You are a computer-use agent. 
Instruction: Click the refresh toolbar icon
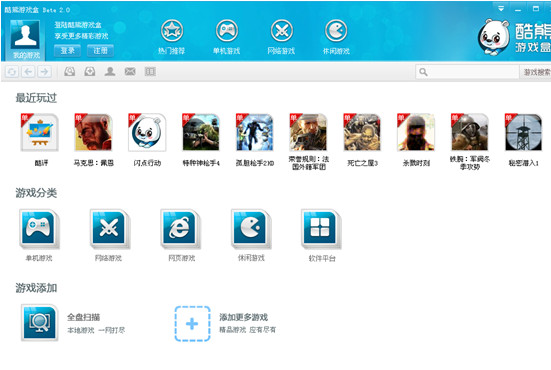pyautogui.click(x=12, y=72)
